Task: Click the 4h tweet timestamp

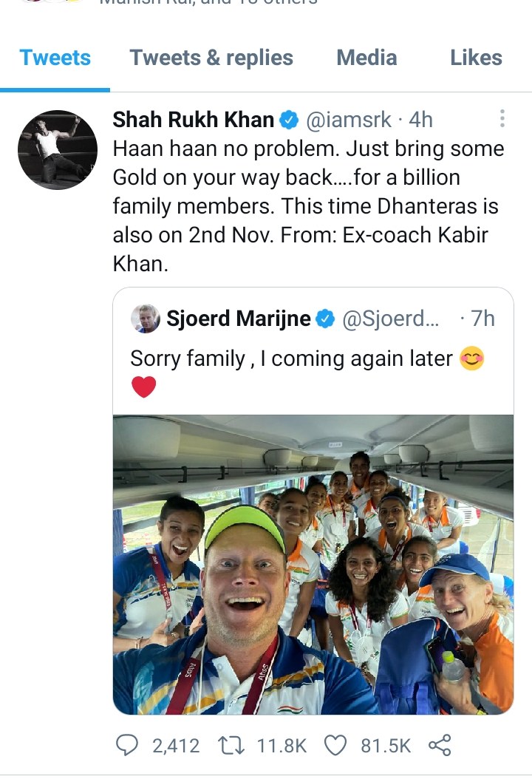Action: pos(421,119)
